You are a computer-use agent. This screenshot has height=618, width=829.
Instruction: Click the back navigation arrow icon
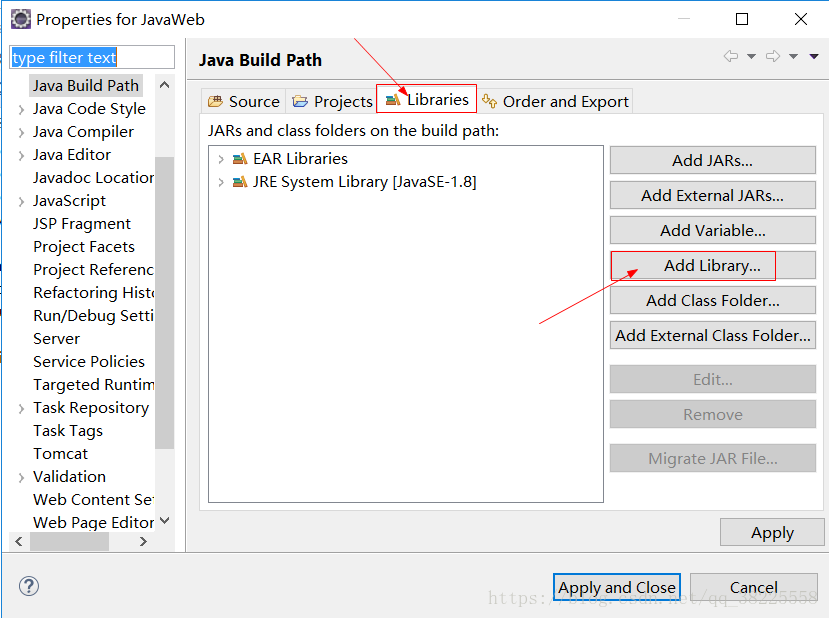click(x=731, y=56)
